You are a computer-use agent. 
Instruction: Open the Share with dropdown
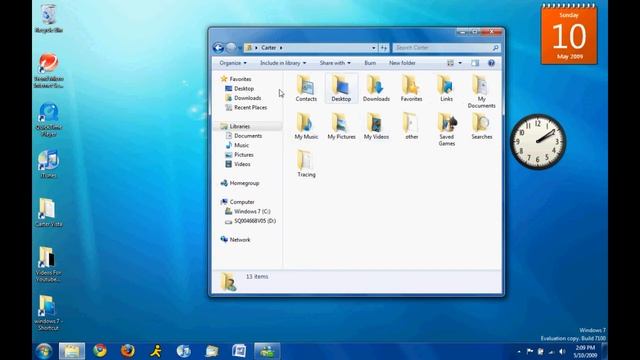pyautogui.click(x=335, y=63)
